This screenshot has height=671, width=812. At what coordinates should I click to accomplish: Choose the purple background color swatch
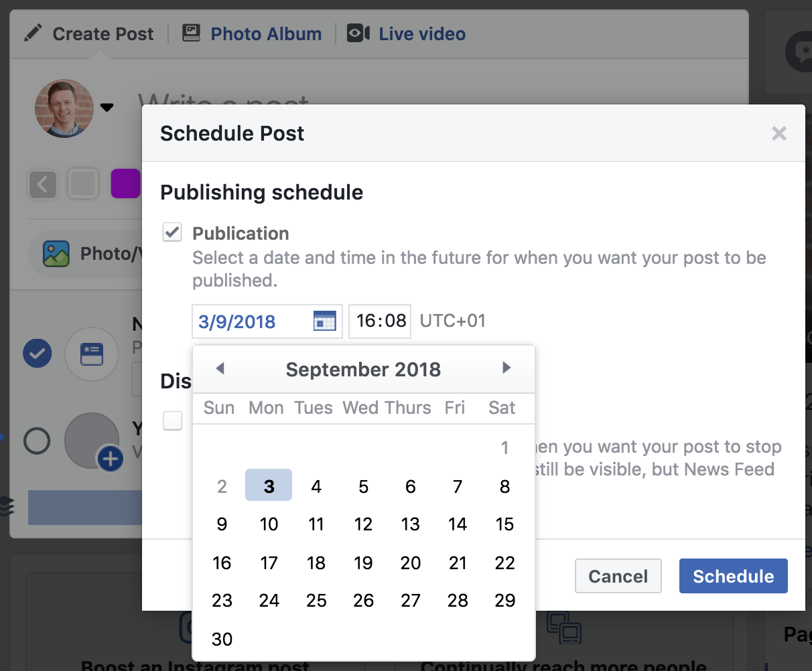tap(125, 183)
